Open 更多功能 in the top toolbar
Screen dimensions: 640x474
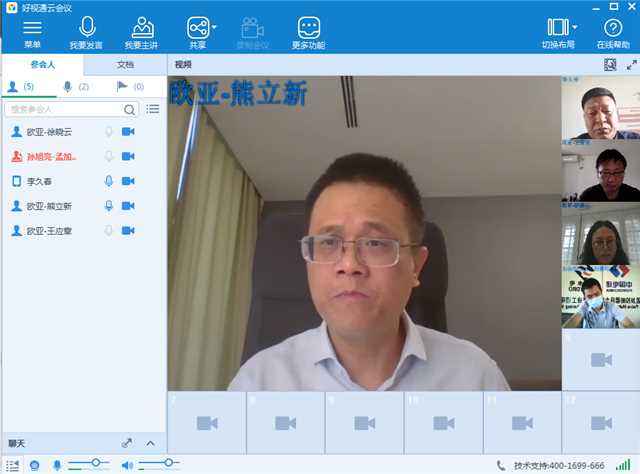[x=309, y=28]
